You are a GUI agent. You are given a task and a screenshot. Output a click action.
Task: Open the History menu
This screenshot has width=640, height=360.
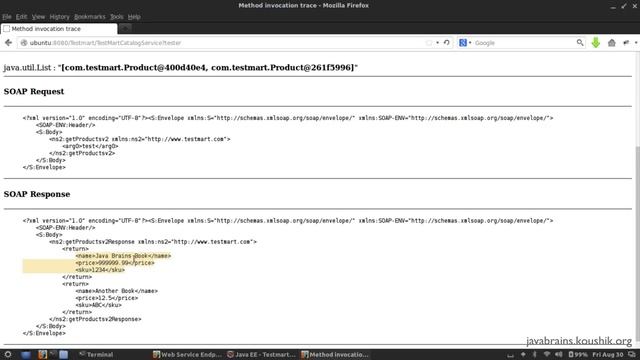59,17
